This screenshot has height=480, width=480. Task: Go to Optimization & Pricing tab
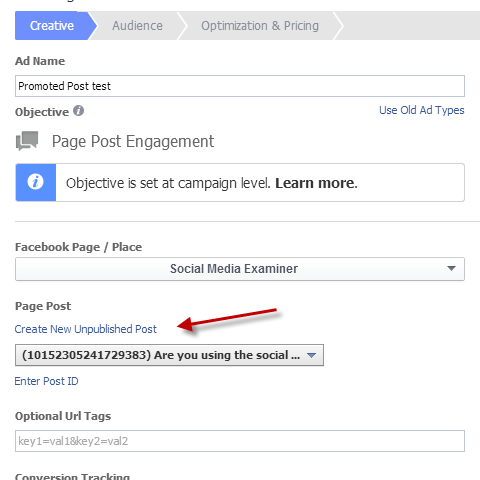(x=260, y=26)
